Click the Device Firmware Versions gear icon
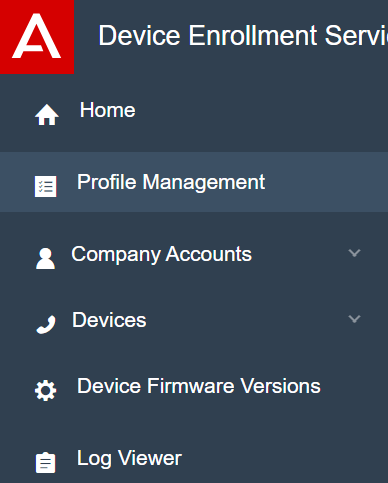The height and width of the screenshot is (483, 388). [x=46, y=390]
